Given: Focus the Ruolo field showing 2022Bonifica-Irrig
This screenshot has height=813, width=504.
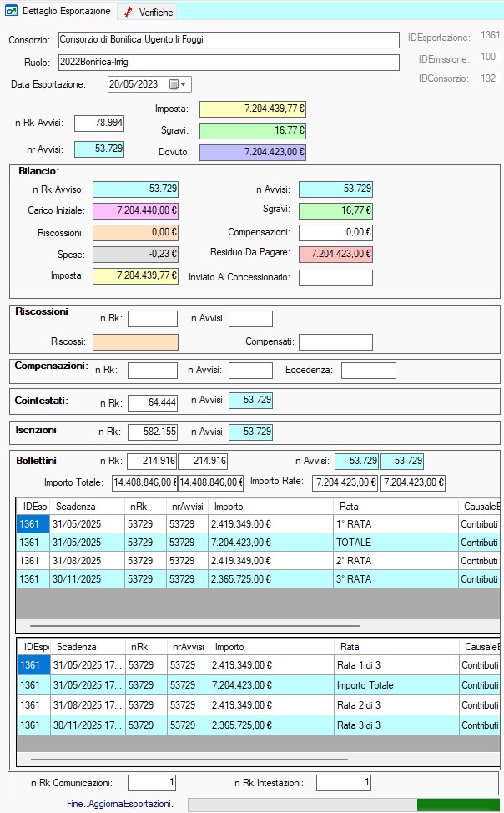Looking at the screenshot, I should pyautogui.click(x=228, y=63).
